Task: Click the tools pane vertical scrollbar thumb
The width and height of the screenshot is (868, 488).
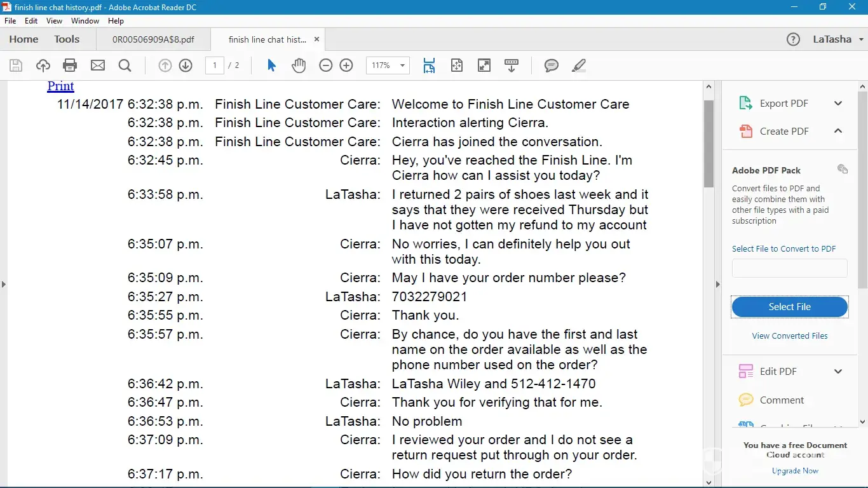Action: coord(862,189)
